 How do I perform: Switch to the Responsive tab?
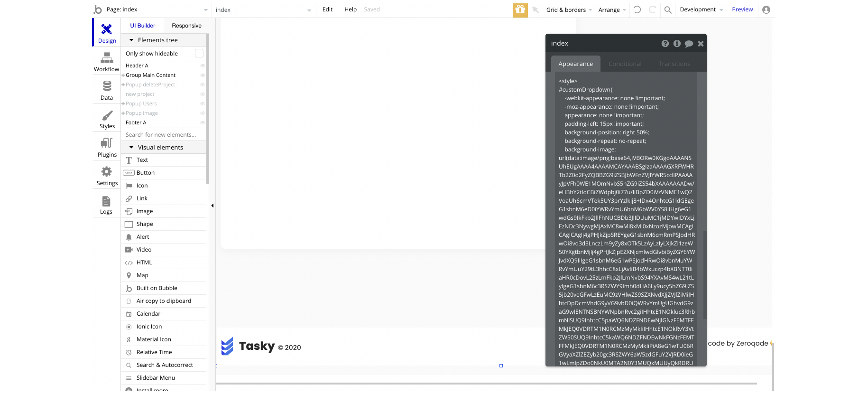(186, 26)
